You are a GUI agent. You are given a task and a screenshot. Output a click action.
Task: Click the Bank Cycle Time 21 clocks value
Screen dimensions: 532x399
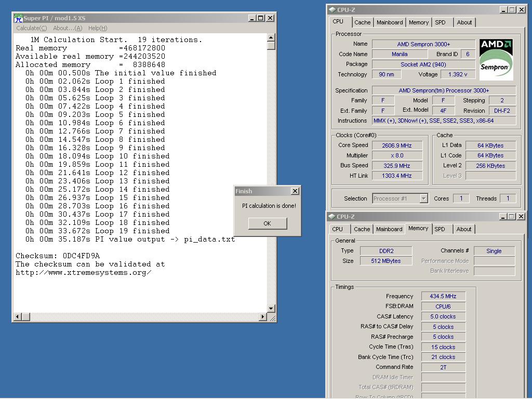click(443, 357)
